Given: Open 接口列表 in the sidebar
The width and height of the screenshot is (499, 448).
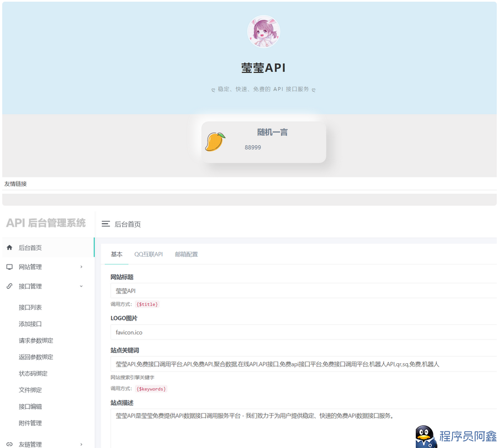Looking at the screenshot, I should (30, 308).
